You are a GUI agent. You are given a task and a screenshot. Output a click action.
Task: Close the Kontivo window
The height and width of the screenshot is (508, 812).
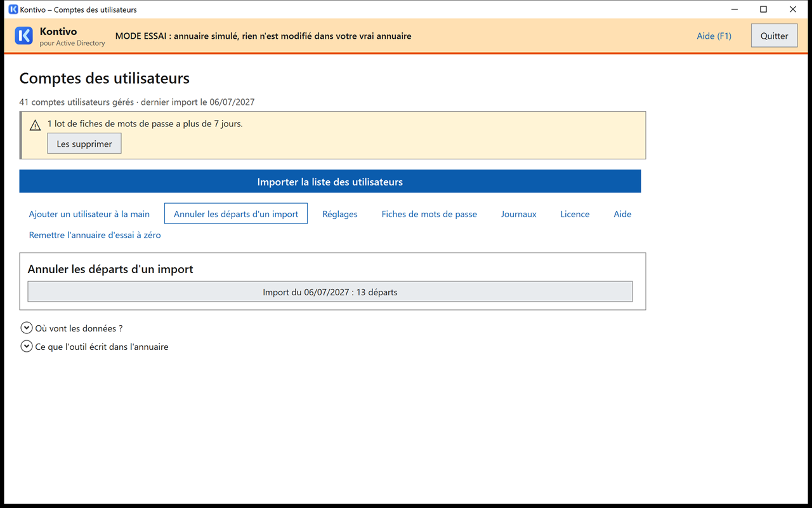click(x=793, y=10)
